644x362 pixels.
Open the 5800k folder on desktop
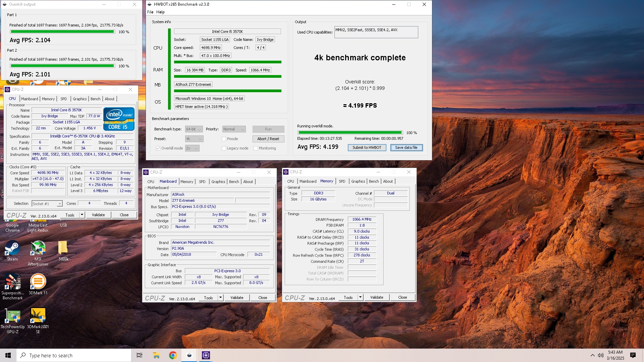tap(63, 251)
